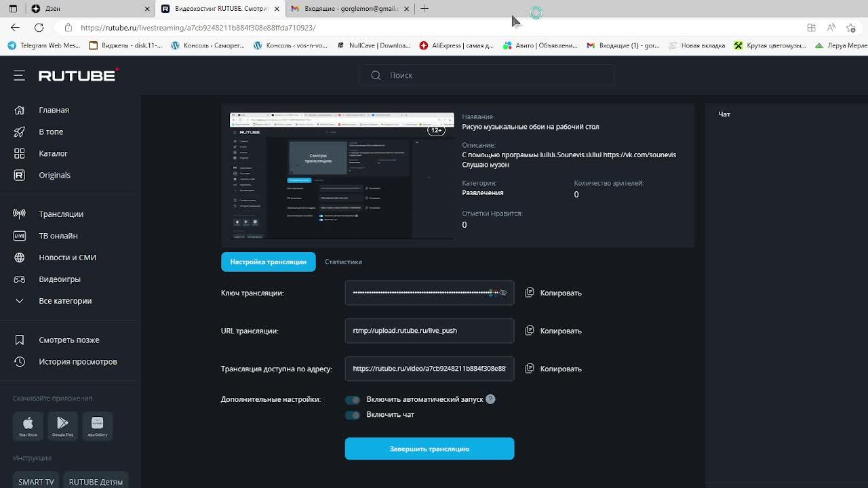The height and width of the screenshot is (488, 868).
Task: Open Главная via the home icon
Action: tap(20, 110)
